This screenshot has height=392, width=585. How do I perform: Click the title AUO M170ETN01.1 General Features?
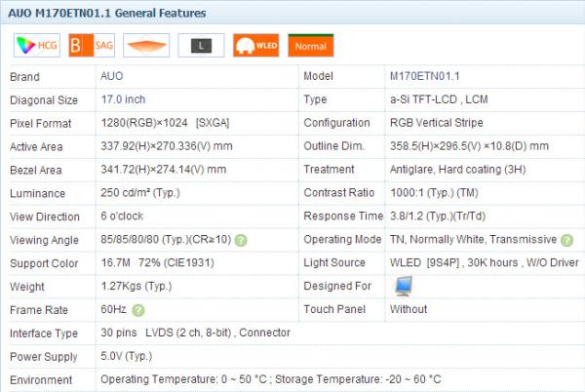point(106,13)
